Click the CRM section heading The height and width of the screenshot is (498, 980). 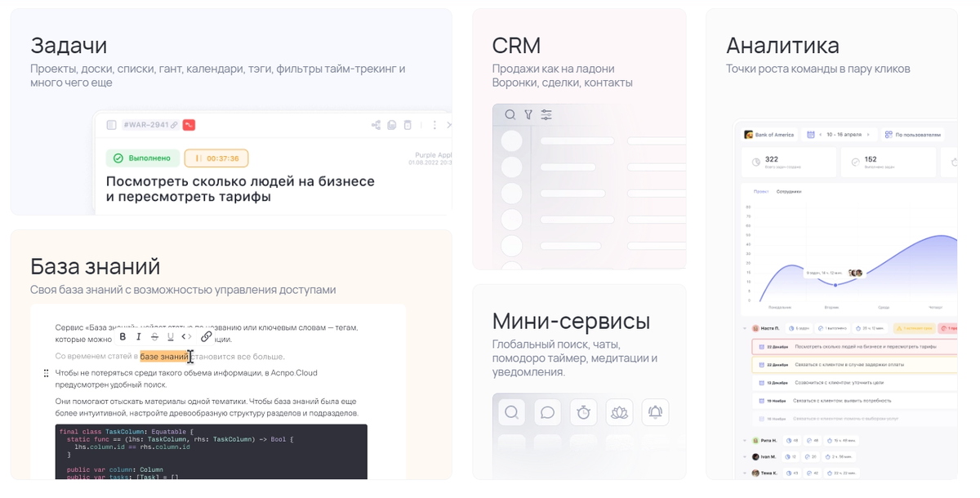point(516,46)
